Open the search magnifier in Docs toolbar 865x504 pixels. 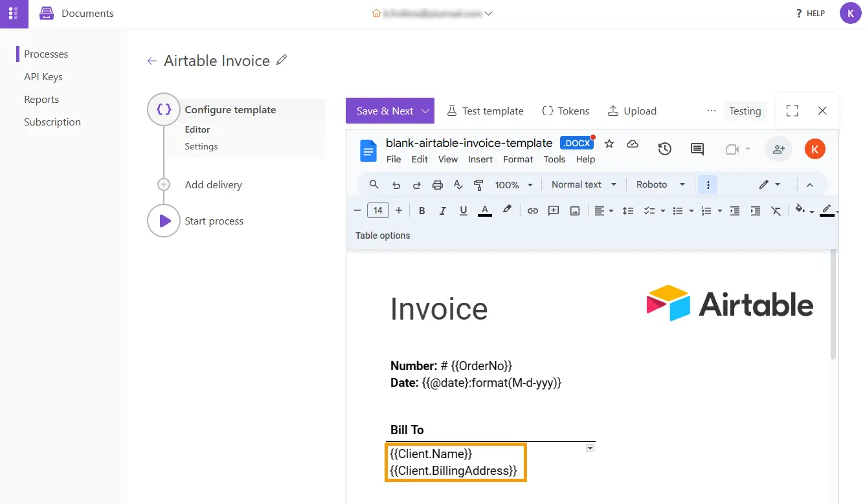click(x=374, y=184)
